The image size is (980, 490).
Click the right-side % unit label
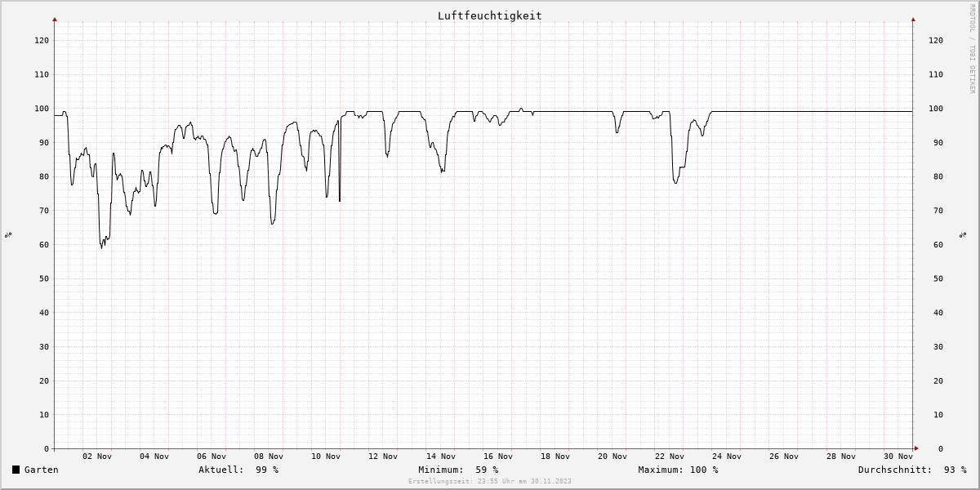tap(964, 235)
